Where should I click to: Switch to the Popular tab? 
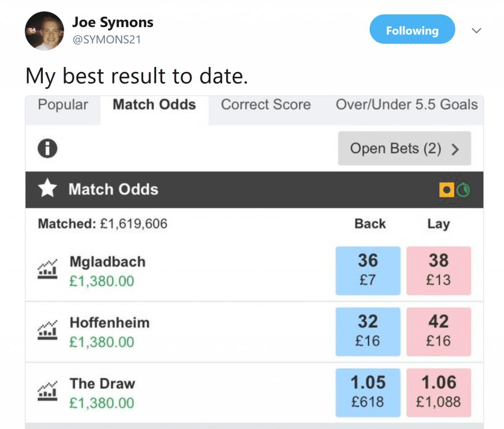(63, 105)
